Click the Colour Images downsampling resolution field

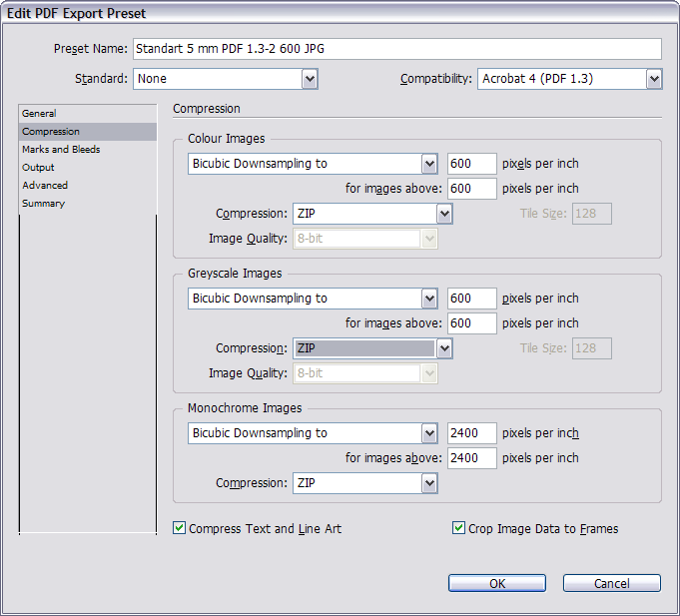[x=472, y=164]
